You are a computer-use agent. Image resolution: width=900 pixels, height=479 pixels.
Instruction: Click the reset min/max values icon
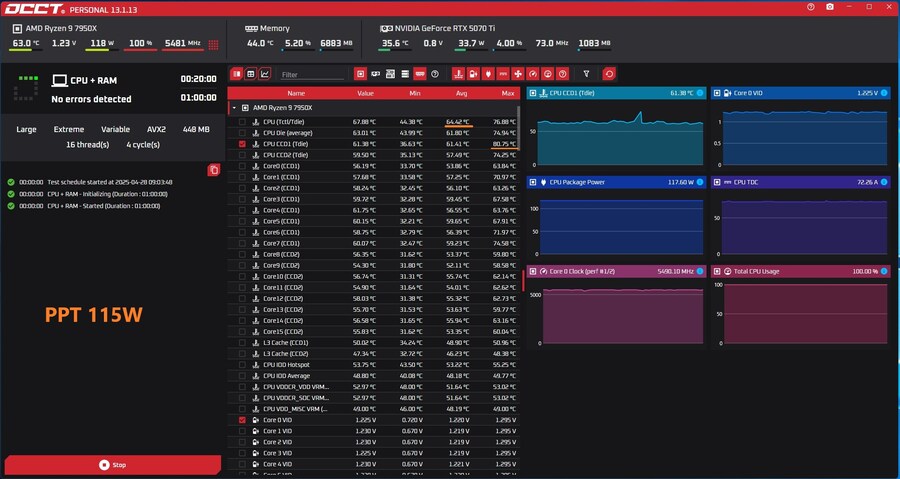click(609, 74)
